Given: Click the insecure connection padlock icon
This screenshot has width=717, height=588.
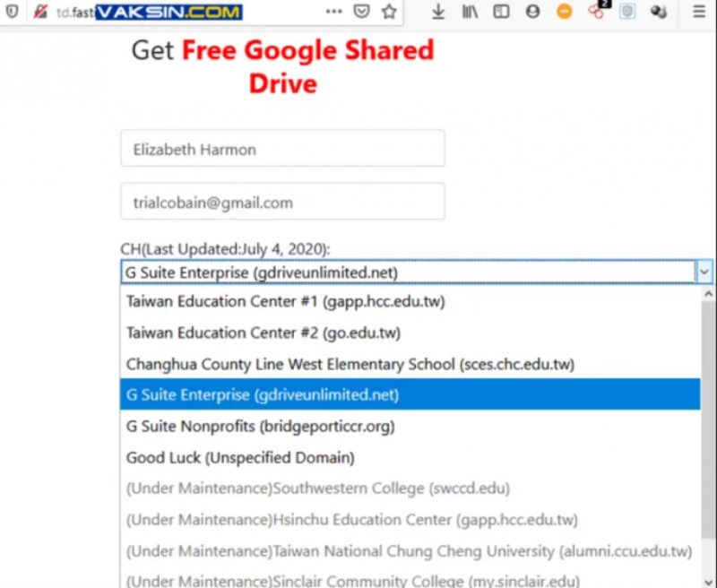Looking at the screenshot, I should coord(40,12).
